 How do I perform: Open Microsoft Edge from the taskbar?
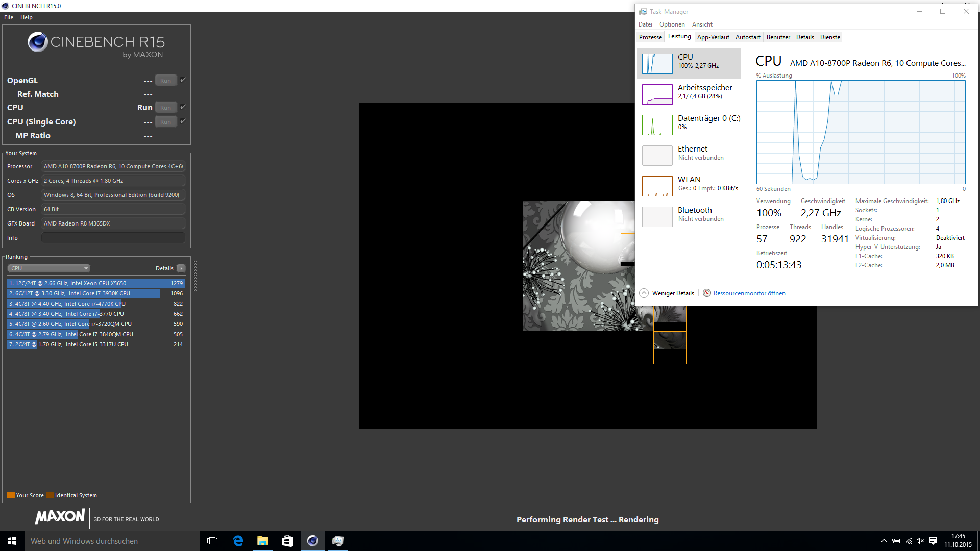(x=238, y=541)
